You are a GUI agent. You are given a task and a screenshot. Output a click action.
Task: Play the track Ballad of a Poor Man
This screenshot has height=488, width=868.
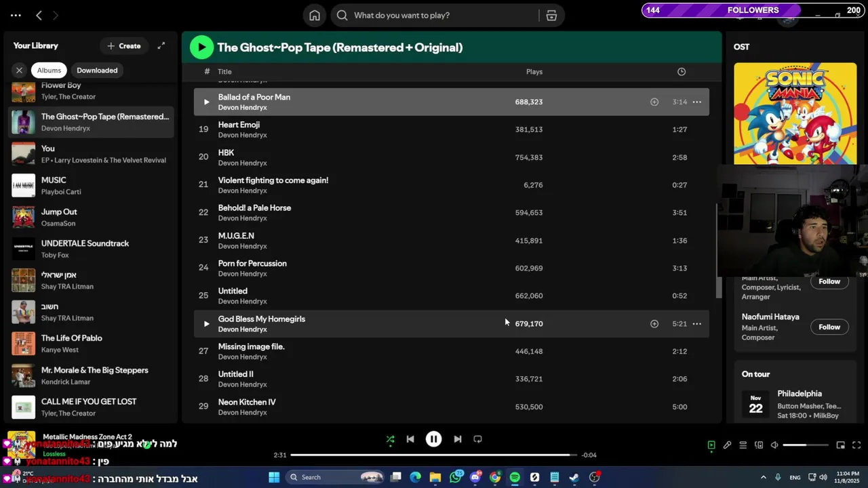click(x=206, y=102)
